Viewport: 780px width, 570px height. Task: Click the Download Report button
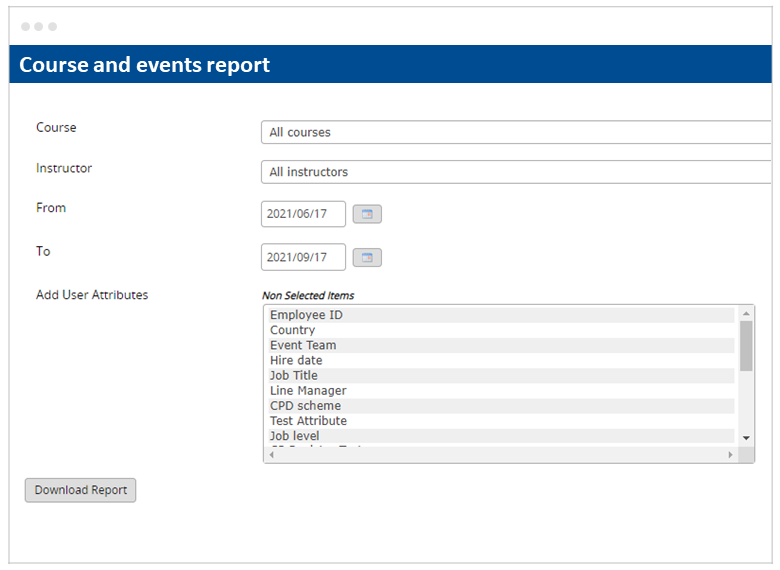click(x=81, y=490)
